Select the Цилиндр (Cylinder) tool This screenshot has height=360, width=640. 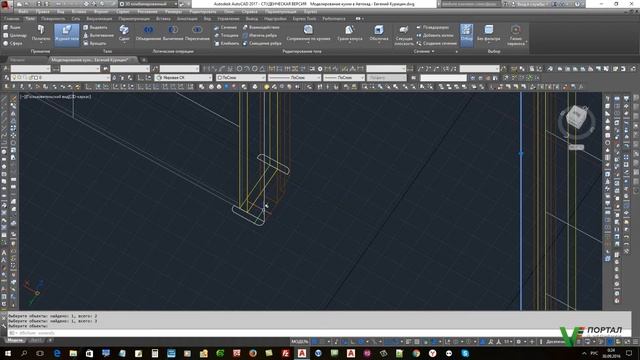click(x=15, y=36)
